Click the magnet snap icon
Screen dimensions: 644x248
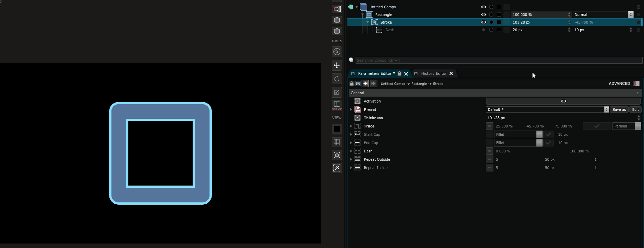[337, 9]
